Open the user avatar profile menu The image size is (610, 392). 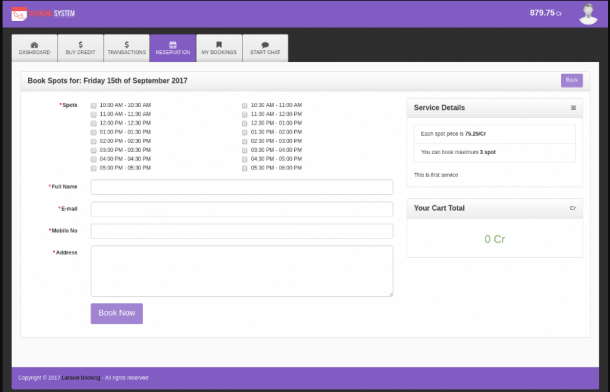[588, 14]
